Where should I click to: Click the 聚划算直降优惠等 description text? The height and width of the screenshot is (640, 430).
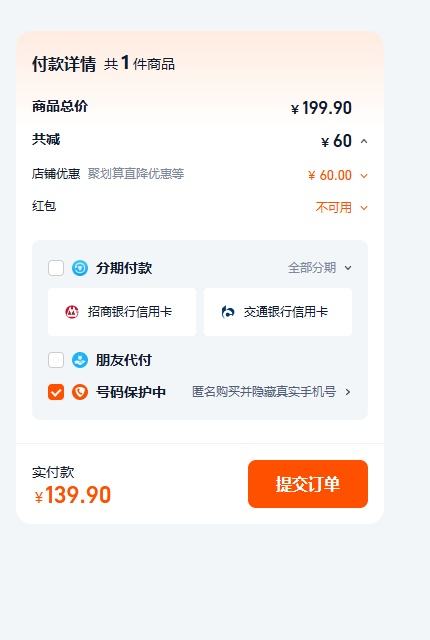click(136, 174)
